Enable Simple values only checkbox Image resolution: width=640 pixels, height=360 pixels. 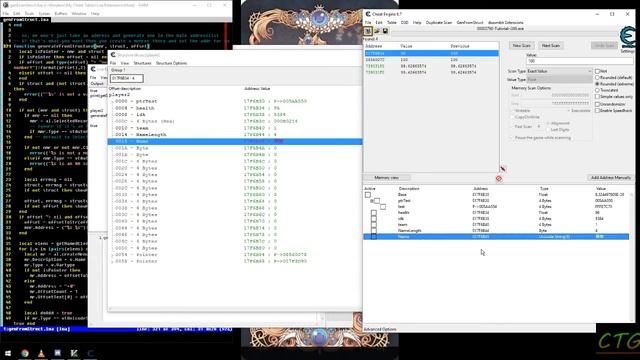(598, 97)
